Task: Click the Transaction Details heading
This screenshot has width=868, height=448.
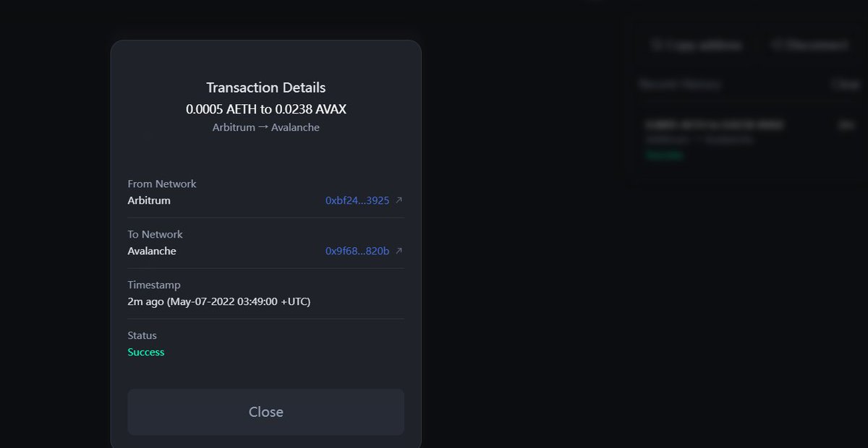Action: 266,87
